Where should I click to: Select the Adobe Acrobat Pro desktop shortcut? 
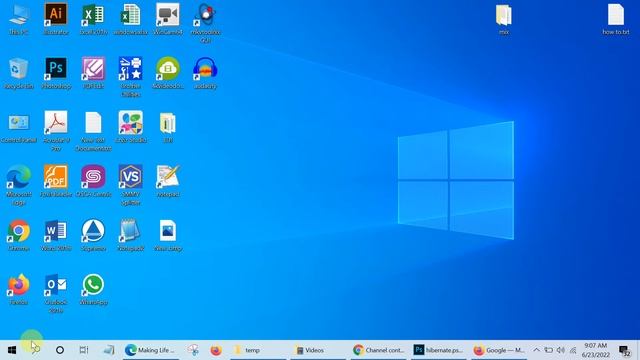[56, 131]
